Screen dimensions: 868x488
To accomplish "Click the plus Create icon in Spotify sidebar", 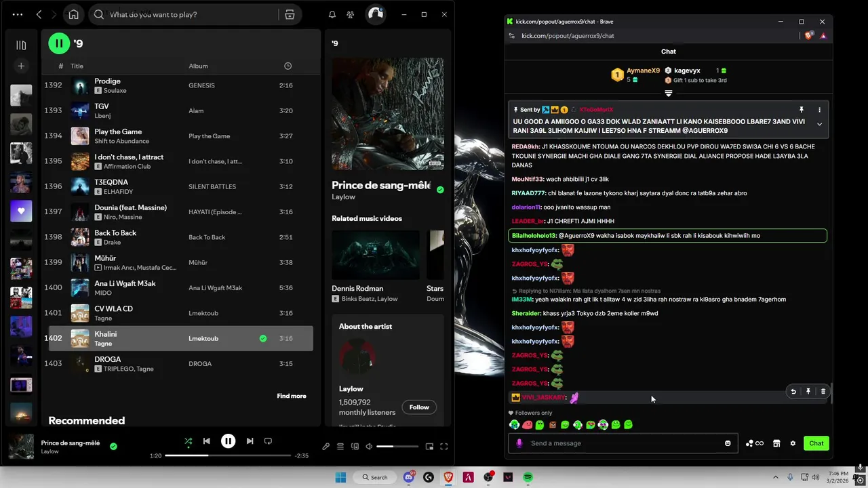I will point(21,66).
